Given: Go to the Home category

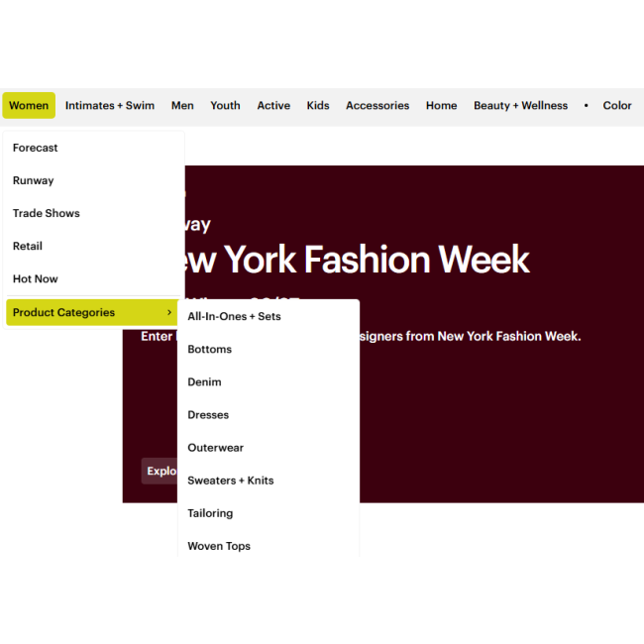Looking at the screenshot, I should coord(441,106).
